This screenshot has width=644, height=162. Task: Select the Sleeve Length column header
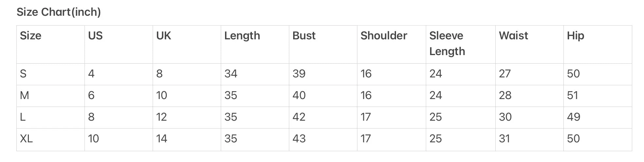tap(447, 43)
